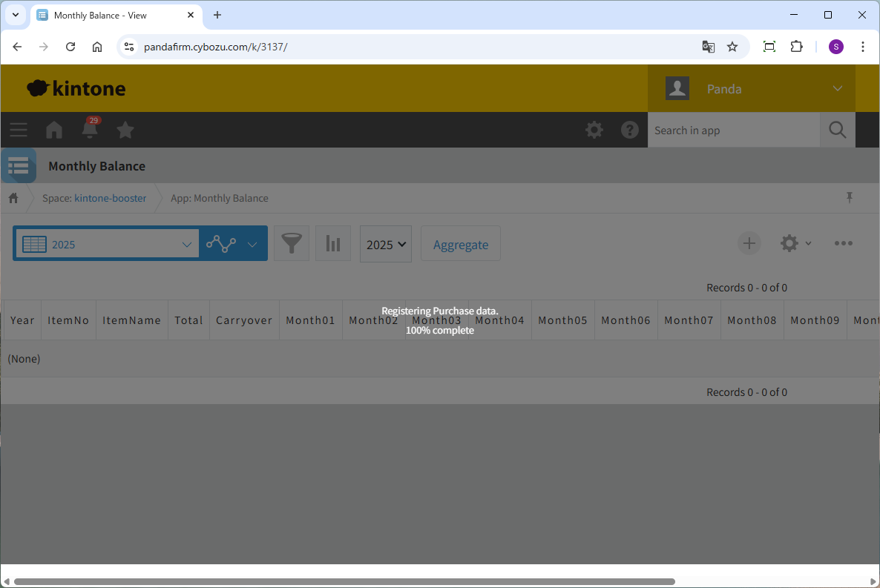
Task: Open the bar chart icon
Action: click(333, 244)
